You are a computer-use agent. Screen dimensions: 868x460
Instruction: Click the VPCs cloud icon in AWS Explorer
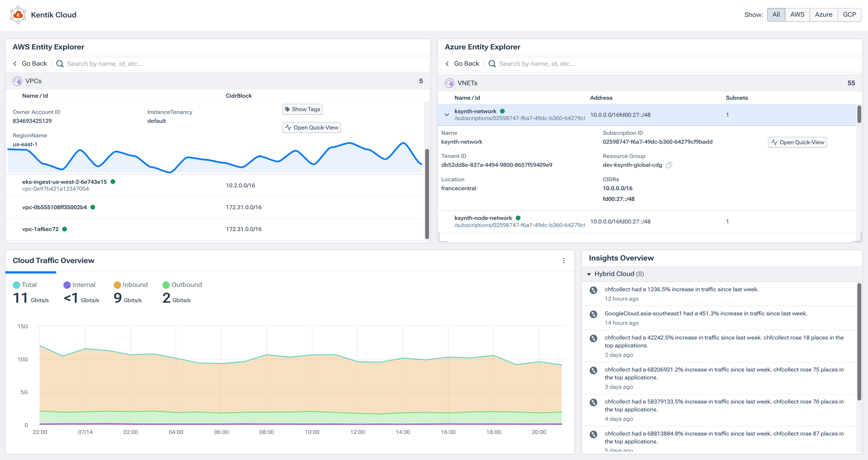click(18, 81)
